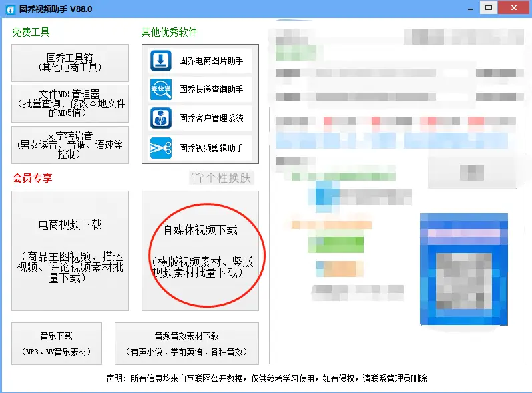Click the 固乔电商图片助手 download icon
This screenshot has height=393, width=532.
coord(160,61)
